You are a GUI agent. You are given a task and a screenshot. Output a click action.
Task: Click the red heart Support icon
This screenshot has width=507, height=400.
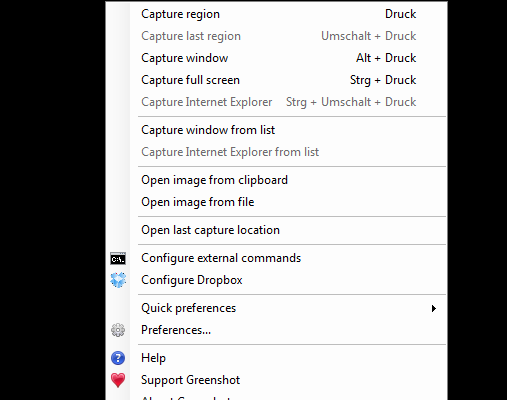118,380
